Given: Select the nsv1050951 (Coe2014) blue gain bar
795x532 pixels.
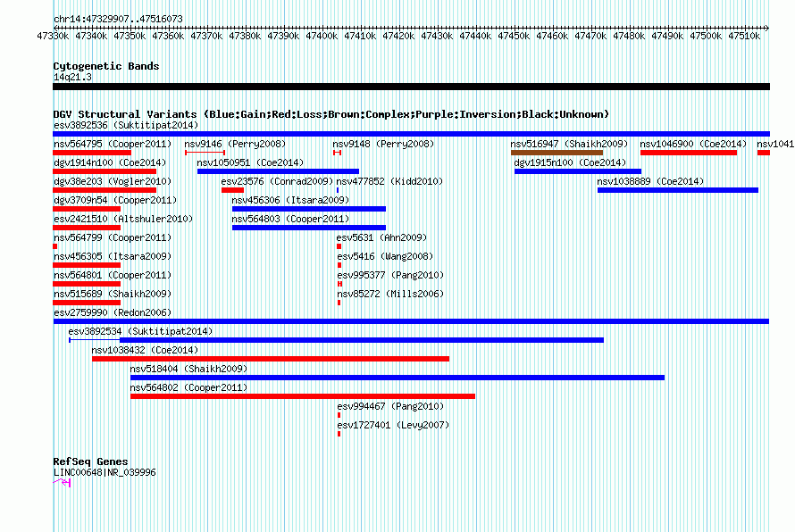Looking at the screenshot, I should coord(278,171).
